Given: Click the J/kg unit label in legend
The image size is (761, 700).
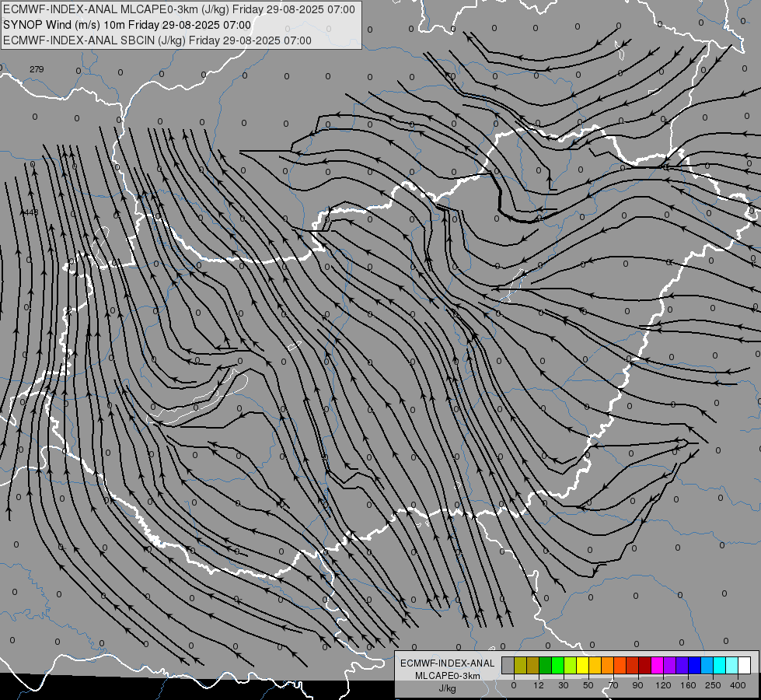Looking at the screenshot, I should [x=447, y=688].
